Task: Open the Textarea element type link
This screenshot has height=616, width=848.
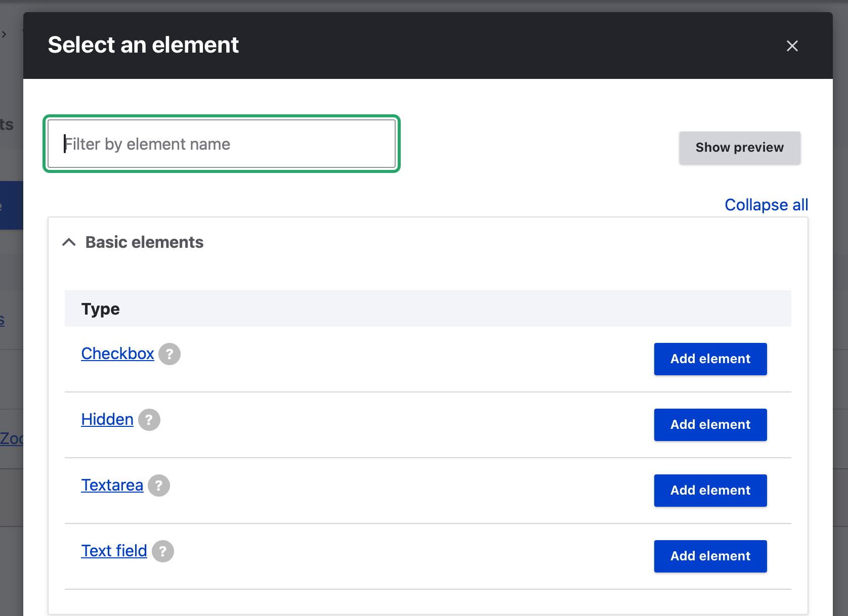Action: pyautogui.click(x=112, y=485)
